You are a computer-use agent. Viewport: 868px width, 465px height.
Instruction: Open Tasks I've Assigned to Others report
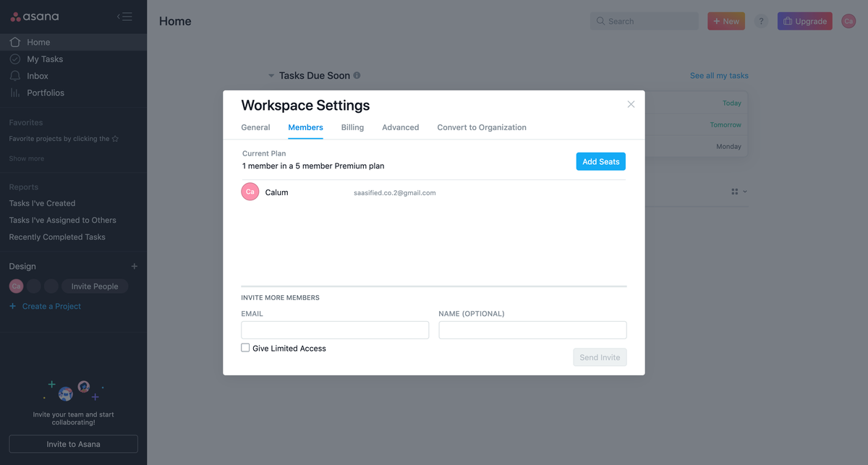point(62,220)
